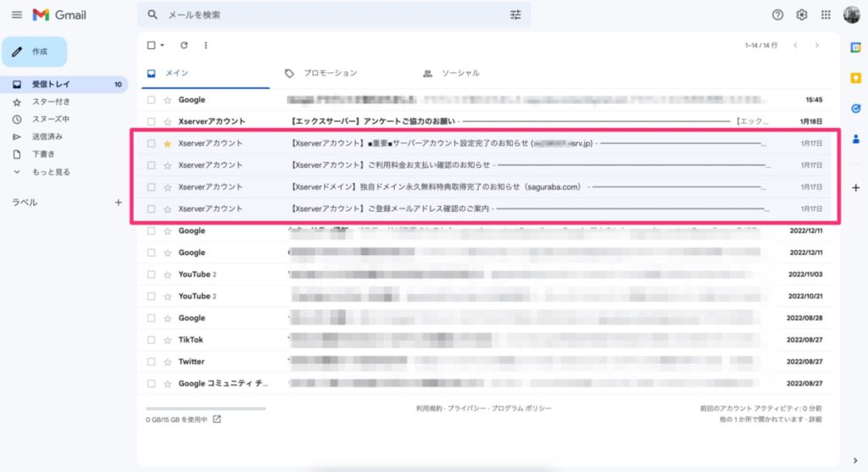This screenshot has height=472, width=868.
Task: Open Google Tasks side panel icon
Action: pyautogui.click(x=856, y=108)
